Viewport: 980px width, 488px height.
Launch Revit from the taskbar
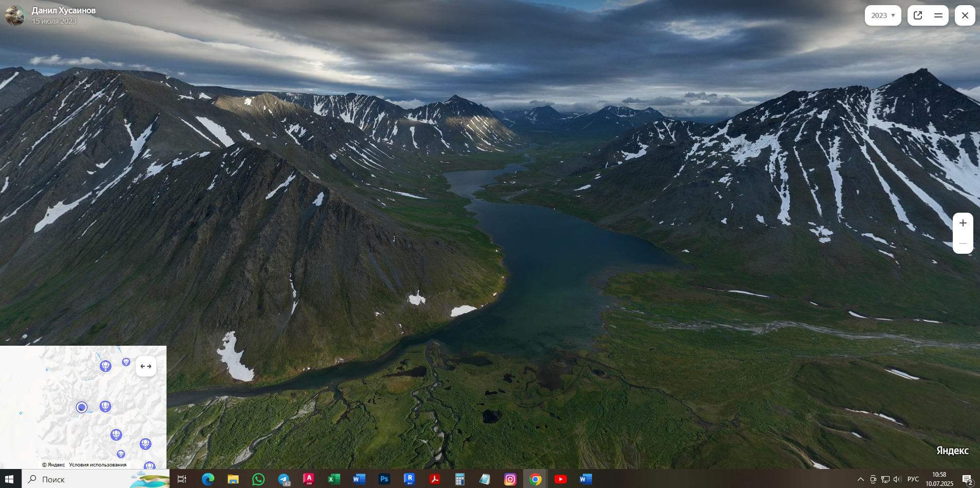click(x=409, y=479)
